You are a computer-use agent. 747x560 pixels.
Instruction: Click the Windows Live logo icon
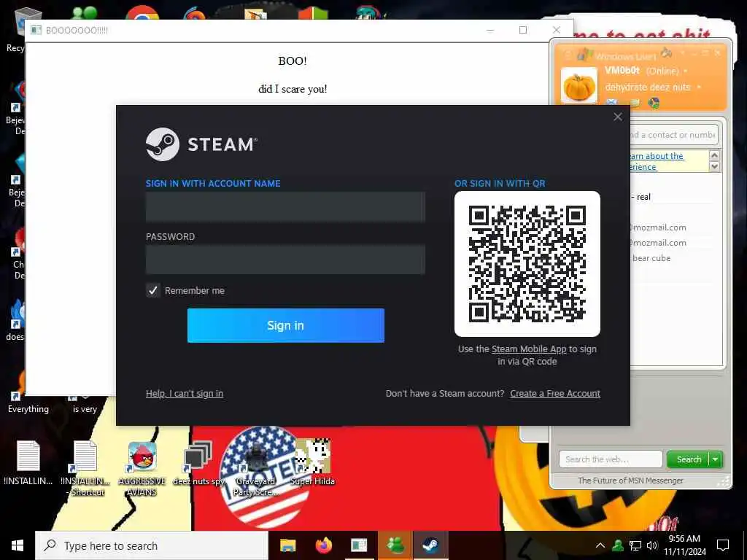coord(584,55)
